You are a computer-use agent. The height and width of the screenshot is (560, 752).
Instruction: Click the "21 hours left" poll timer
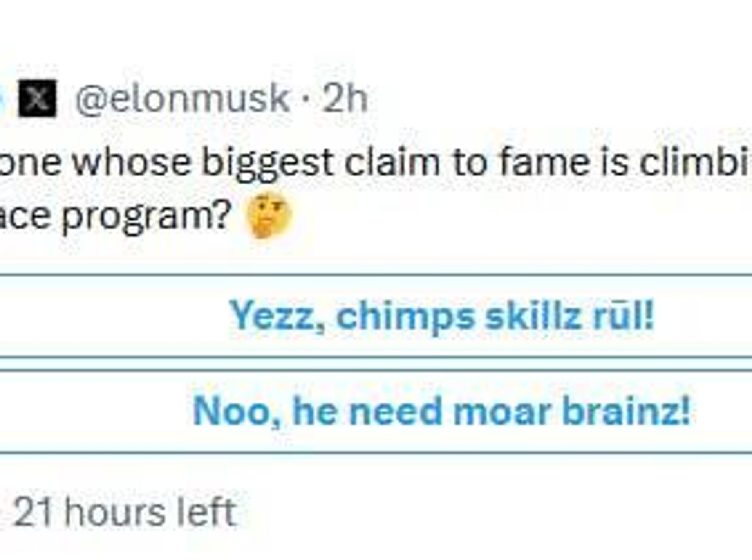(125, 511)
